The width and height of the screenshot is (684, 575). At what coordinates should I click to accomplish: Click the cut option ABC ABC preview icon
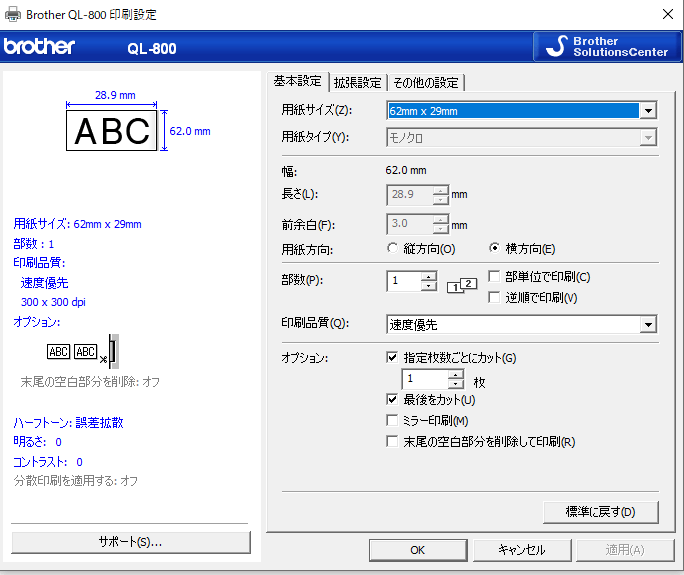pos(83,352)
